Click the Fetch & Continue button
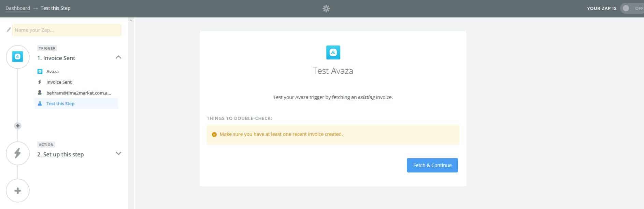Image resolution: width=644 pixels, height=209 pixels. [x=432, y=165]
